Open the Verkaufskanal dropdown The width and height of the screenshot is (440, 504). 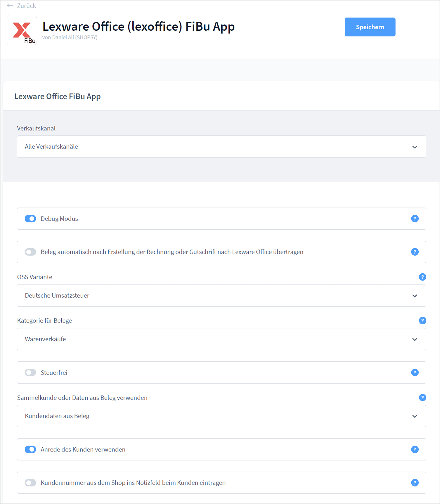point(221,147)
